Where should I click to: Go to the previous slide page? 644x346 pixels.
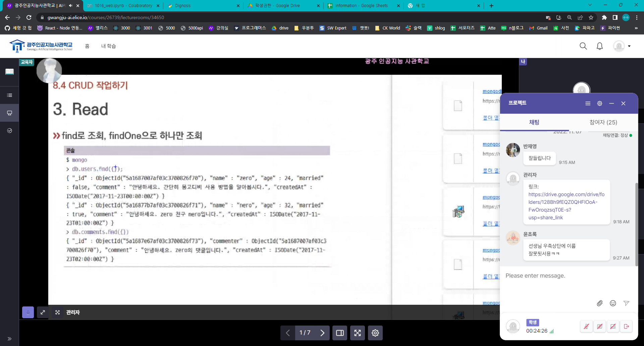pyautogui.click(x=288, y=333)
